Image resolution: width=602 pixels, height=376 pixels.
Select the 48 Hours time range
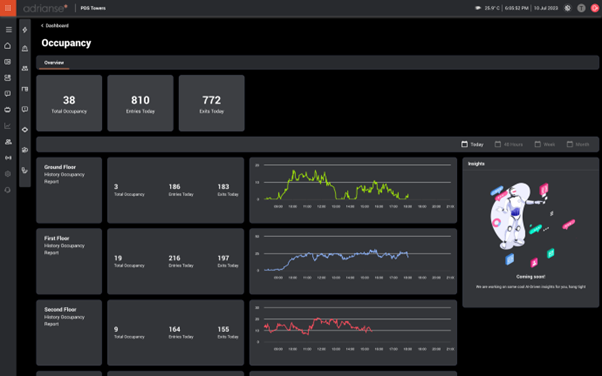tap(509, 144)
